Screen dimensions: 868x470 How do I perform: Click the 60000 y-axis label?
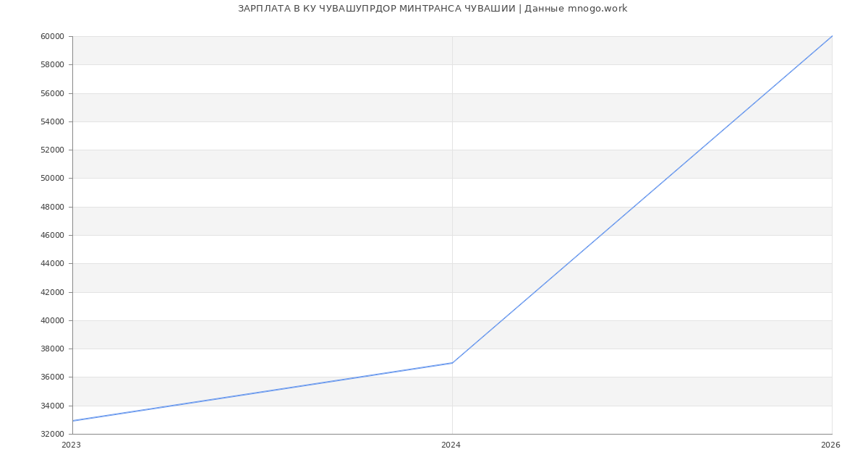point(52,37)
